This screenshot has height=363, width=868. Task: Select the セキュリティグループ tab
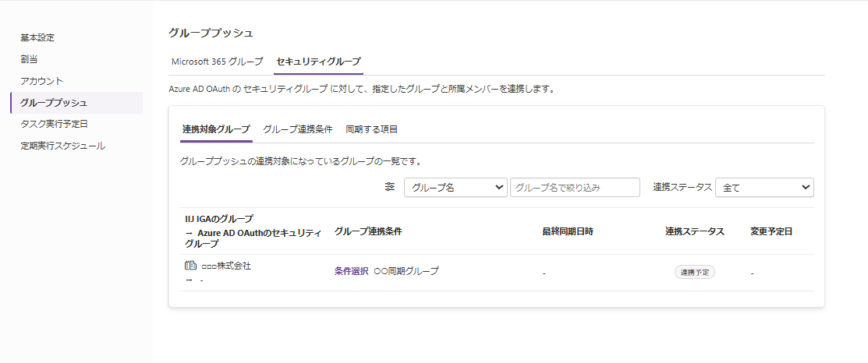click(x=318, y=62)
